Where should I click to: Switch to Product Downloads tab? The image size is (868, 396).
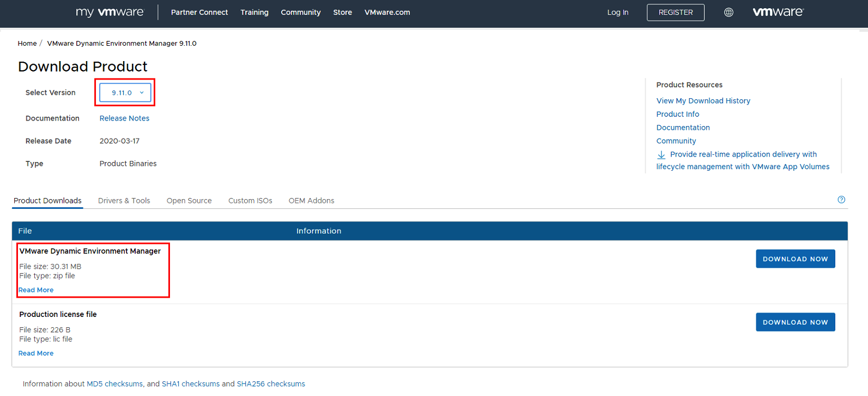point(47,201)
